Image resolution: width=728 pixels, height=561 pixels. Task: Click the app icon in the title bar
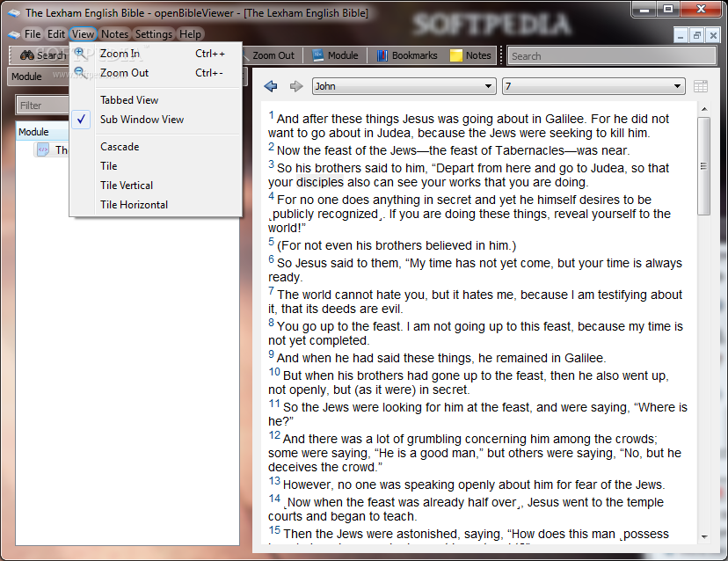pyautogui.click(x=14, y=13)
